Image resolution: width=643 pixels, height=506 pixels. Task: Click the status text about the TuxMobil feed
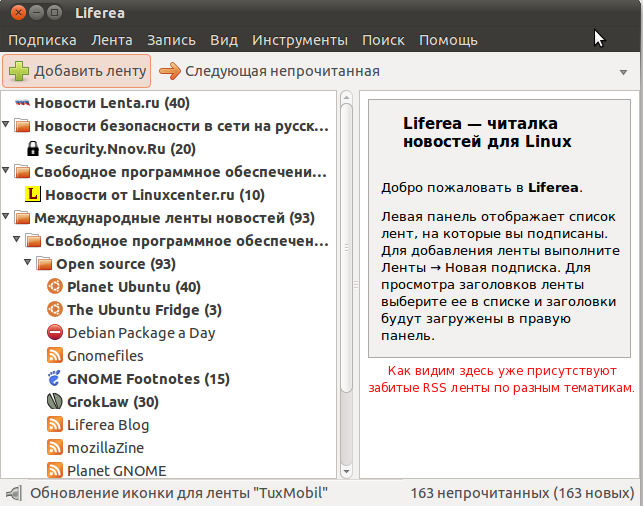(179, 493)
